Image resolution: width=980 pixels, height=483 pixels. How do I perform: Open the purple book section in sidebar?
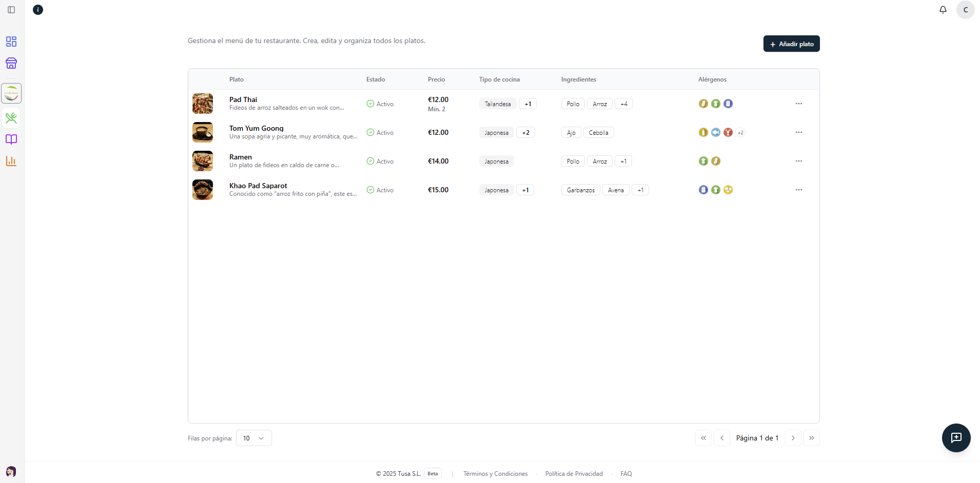click(11, 139)
